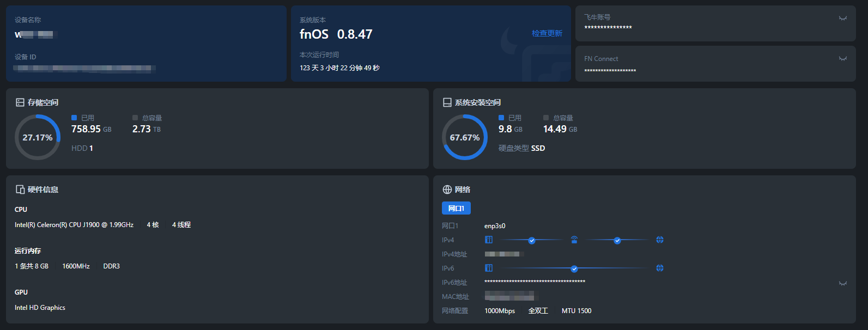Click the IPv6 connection check mark

pyautogui.click(x=574, y=268)
